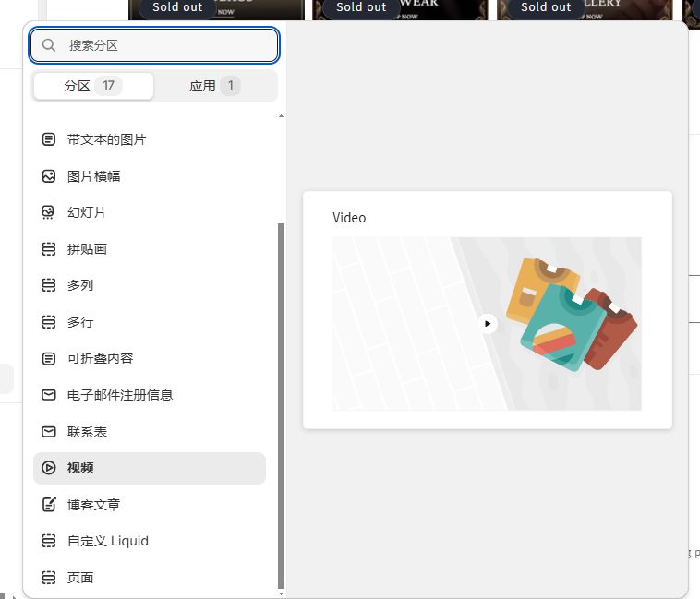This screenshot has height=599, width=700.
Task: Click the icon beside 带文本的图片
Action: (49, 139)
